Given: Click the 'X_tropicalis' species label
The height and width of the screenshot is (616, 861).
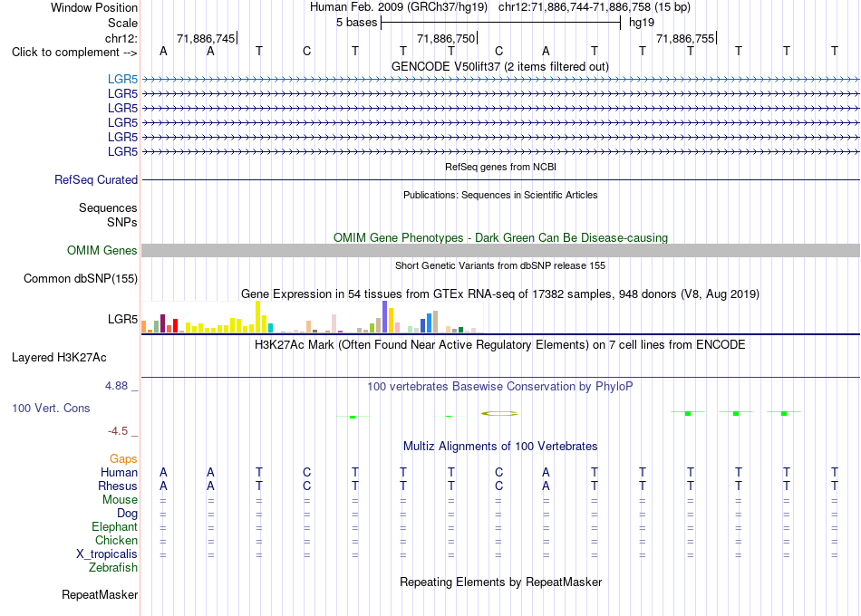Looking at the screenshot, I should coord(107,554).
